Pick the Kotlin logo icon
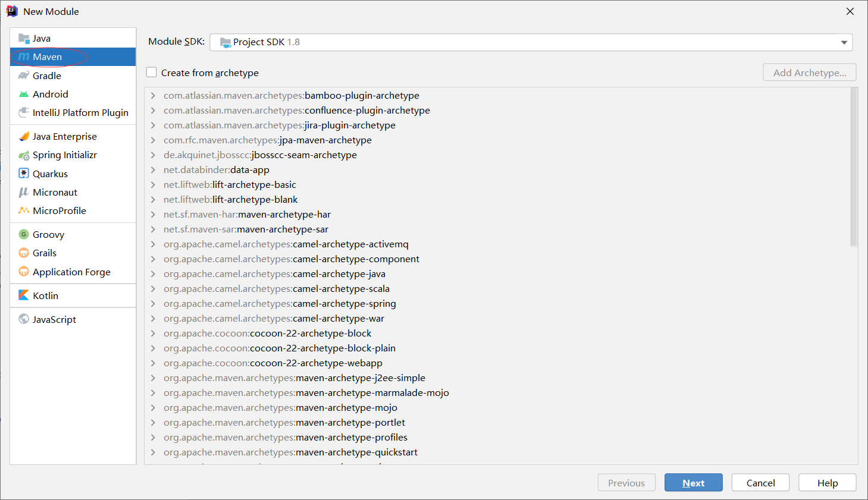868x500 pixels. click(x=24, y=295)
